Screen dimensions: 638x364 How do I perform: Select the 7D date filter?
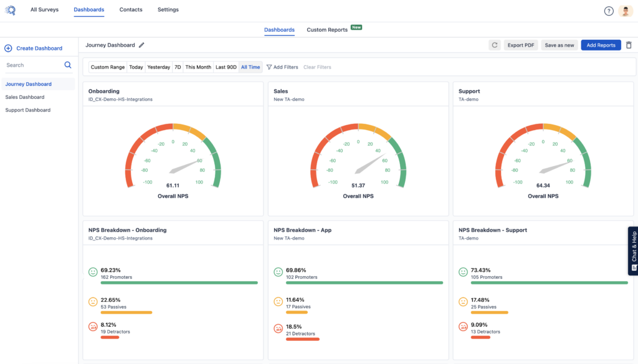pyautogui.click(x=177, y=67)
